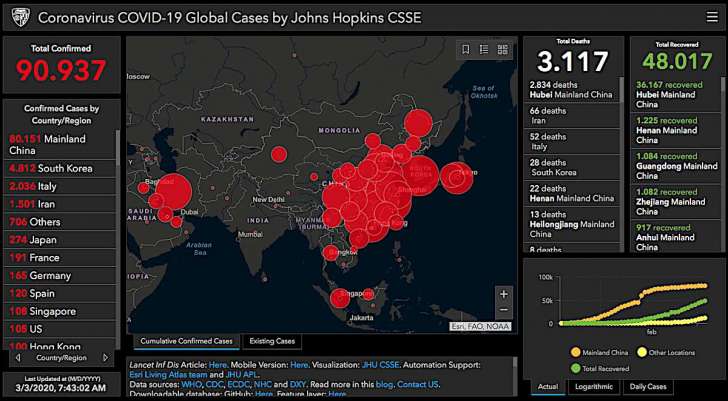The width and height of the screenshot is (728, 401).
Task: Go to previous Country/Region list with left arrow
Action: pos(18,358)
